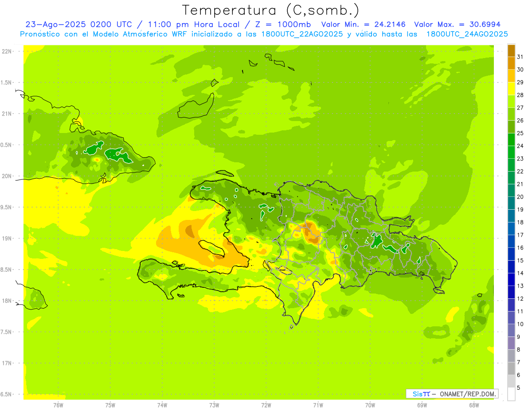Click the '69W' longitude label

422,405
